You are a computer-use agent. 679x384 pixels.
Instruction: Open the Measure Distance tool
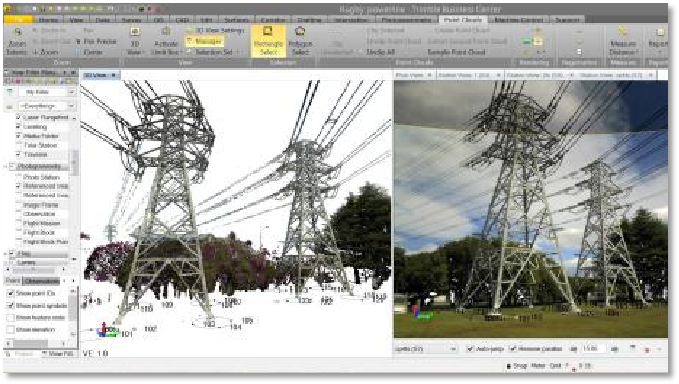[x=623, y=41]
